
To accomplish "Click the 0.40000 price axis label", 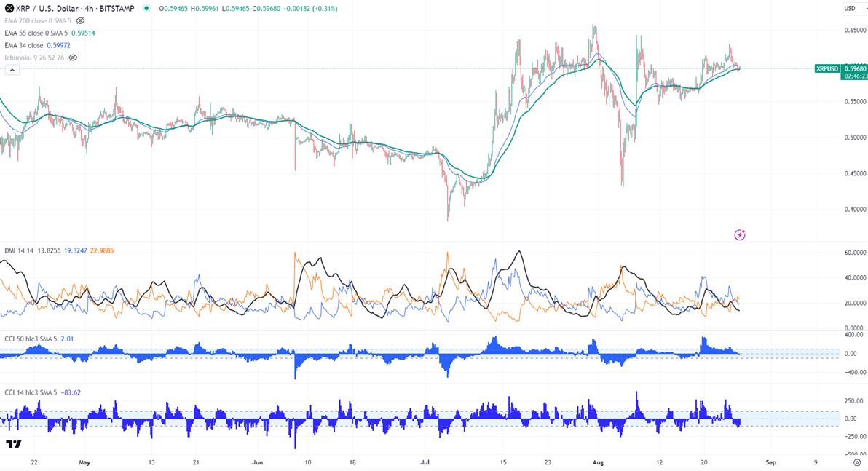I will (856, 210).
